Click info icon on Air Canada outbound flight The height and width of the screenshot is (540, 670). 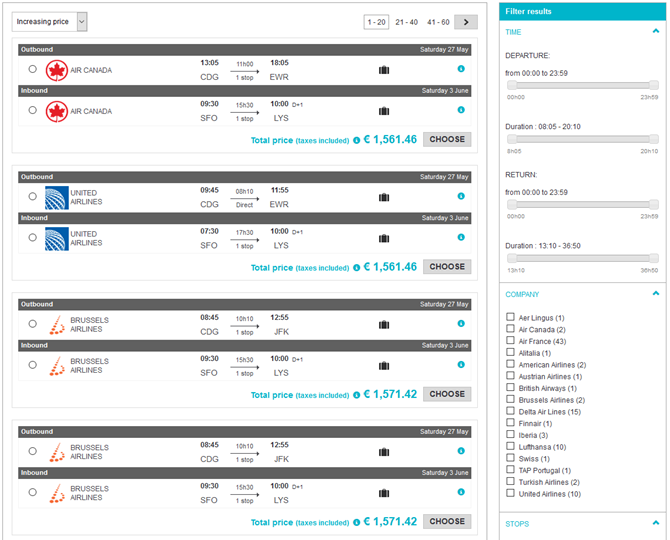click(x=461, y=69)
